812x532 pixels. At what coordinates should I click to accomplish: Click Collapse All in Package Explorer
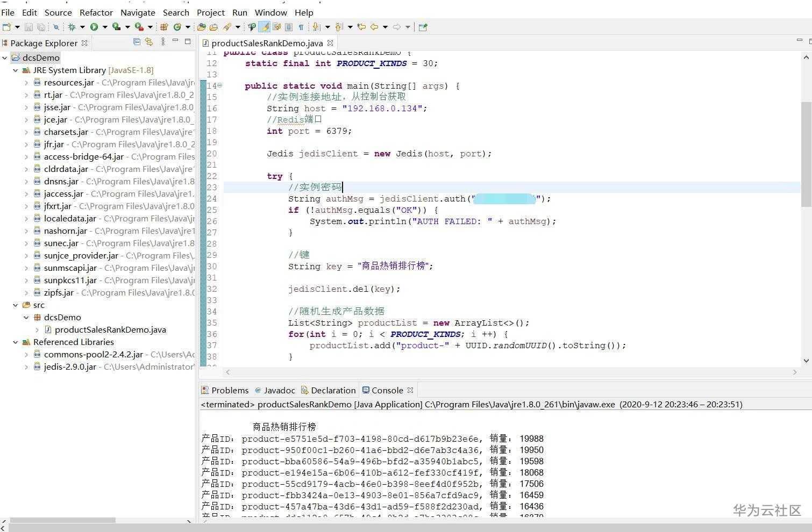coord(137,42)
